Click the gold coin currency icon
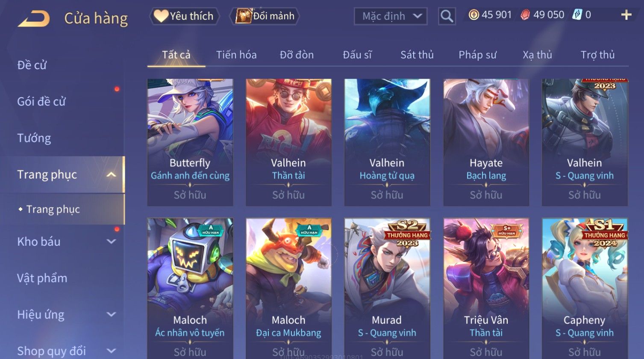This screenshot has width=644, height=359. [473, 15]
